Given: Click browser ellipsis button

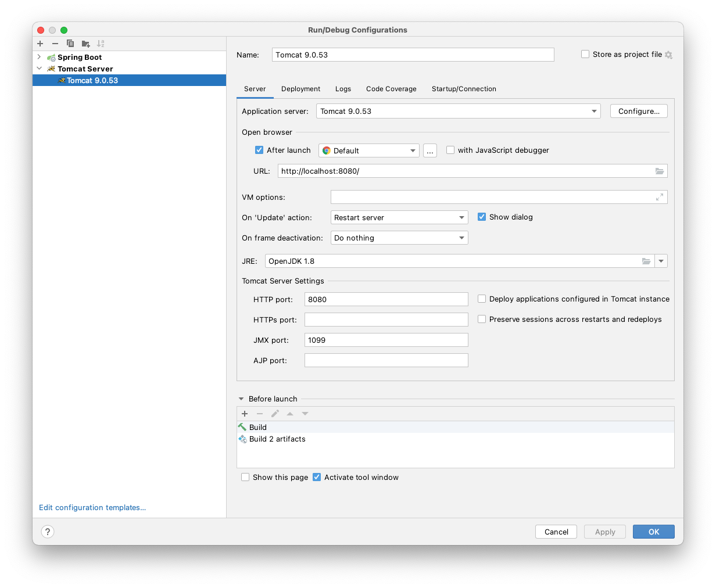Looking at the screenshot, I should click(430, 150).
